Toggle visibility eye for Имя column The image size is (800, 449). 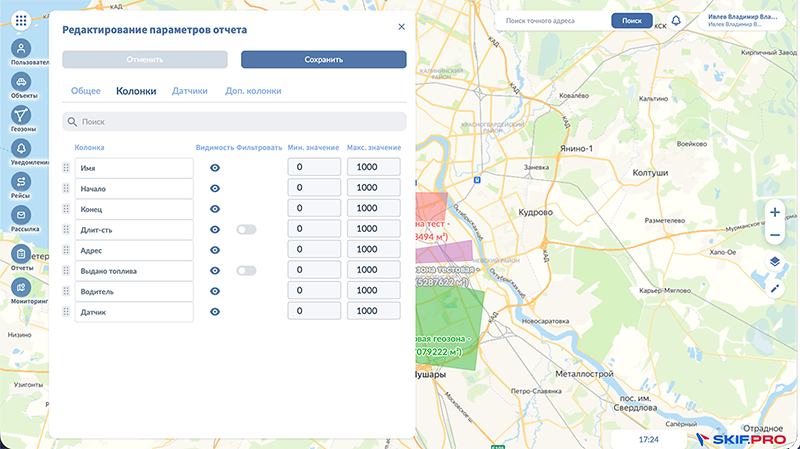[x=215, y=167]
